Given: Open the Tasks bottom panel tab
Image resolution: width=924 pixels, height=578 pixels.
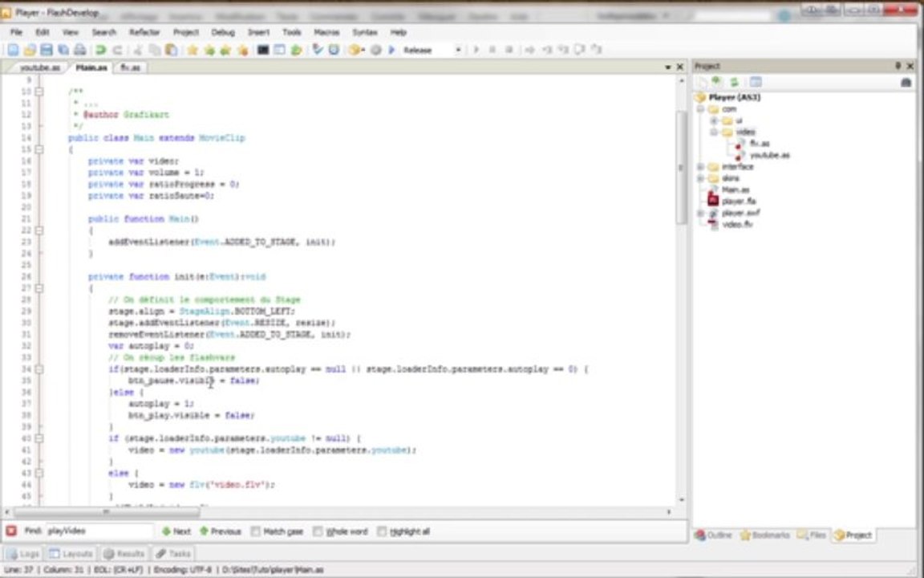Looking at the screenshot, I should (x=173, y=553).
